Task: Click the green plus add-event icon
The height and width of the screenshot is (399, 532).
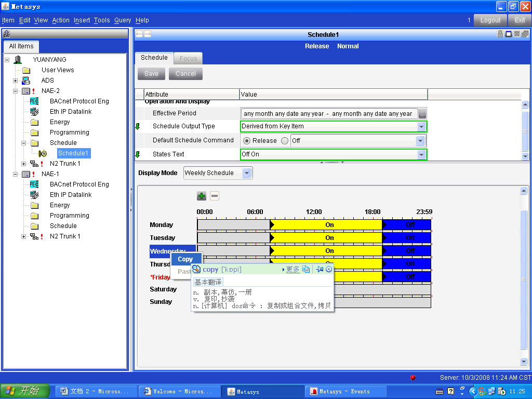Action: click(202, 196)
